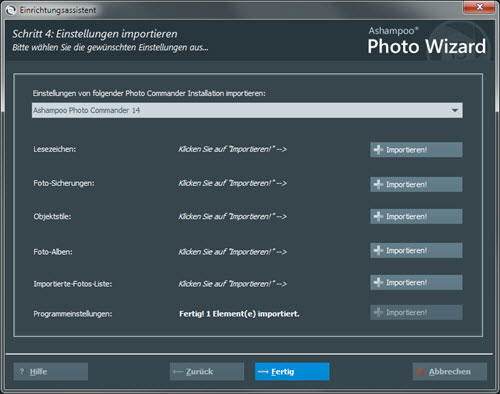Click hint text in the Foto-Alben row
The width and height of the screenshot is (500, 394).
point(233,252)
